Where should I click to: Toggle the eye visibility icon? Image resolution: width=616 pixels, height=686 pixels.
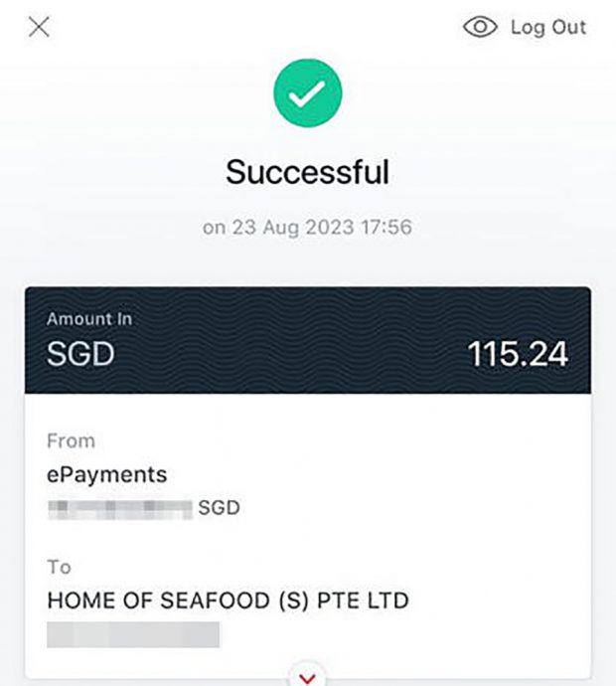[x=480, y=27]
